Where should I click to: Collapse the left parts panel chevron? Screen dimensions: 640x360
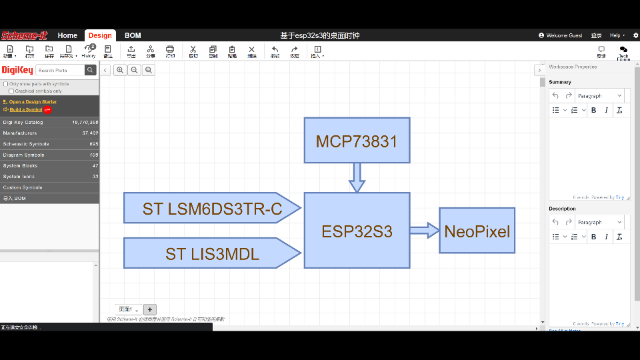click(105, 70)
